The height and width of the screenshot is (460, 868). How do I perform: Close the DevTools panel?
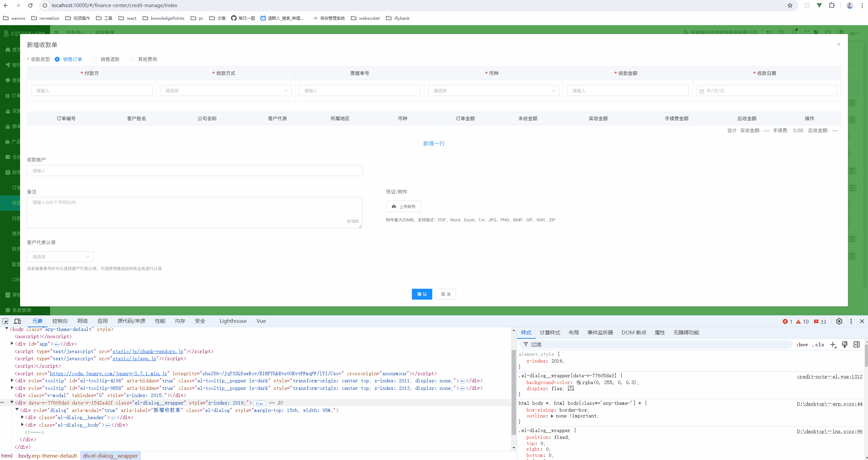[862, 321]
